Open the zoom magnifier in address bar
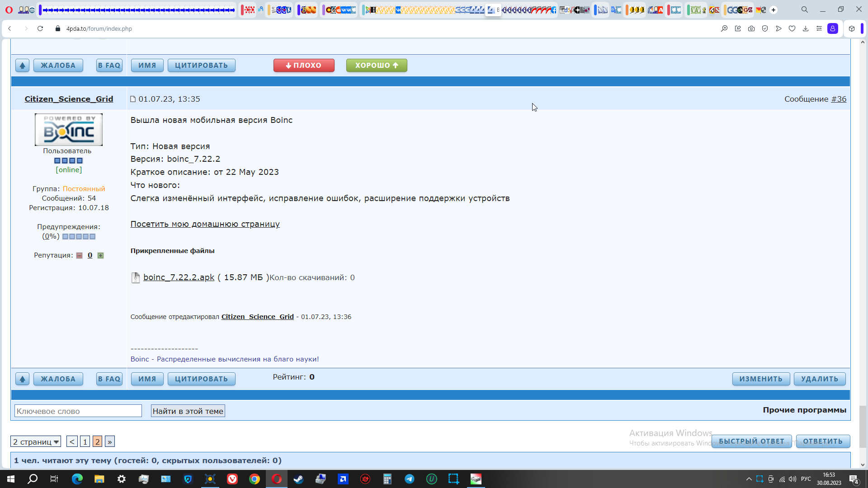 click(x=724, y=28)
